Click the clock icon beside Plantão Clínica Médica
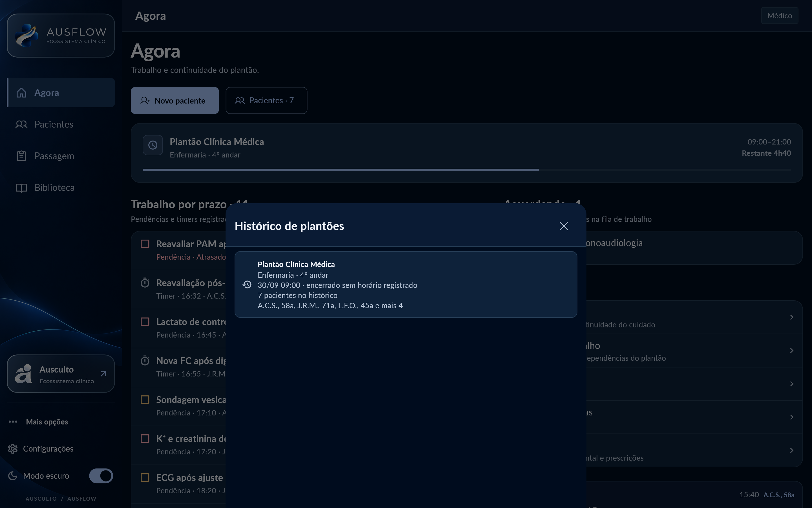Viewport: 812px width, 508px height. [153, 145]
